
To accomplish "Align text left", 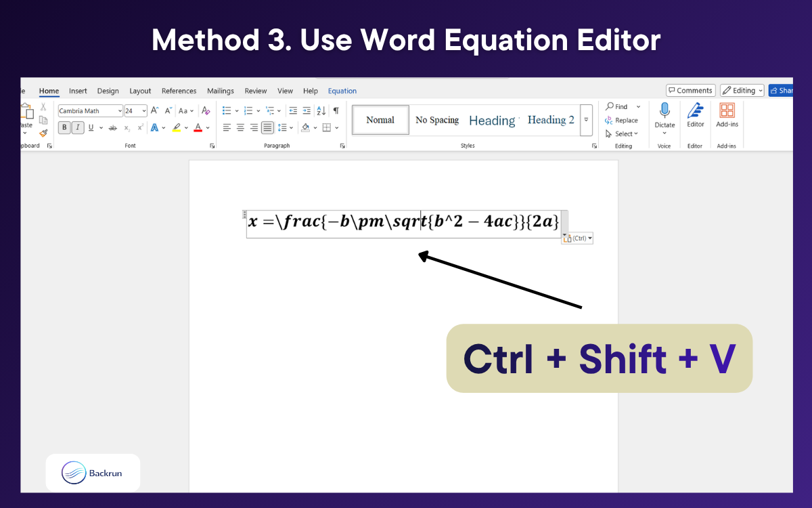I will click(x=227, y=127).
